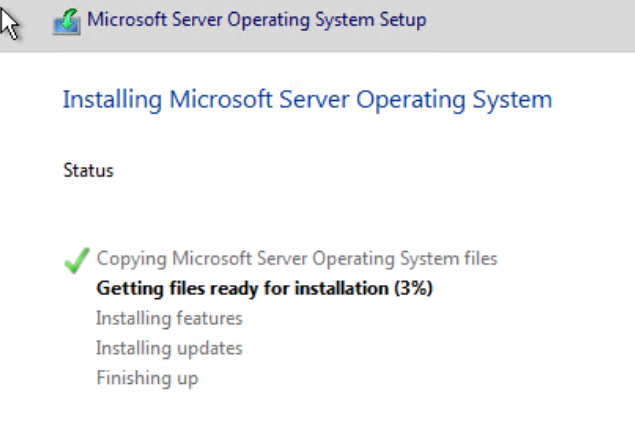Click the word Installing starting the blue heading
The width and height of the screenshot is (635, 436).
coord(113,99)
